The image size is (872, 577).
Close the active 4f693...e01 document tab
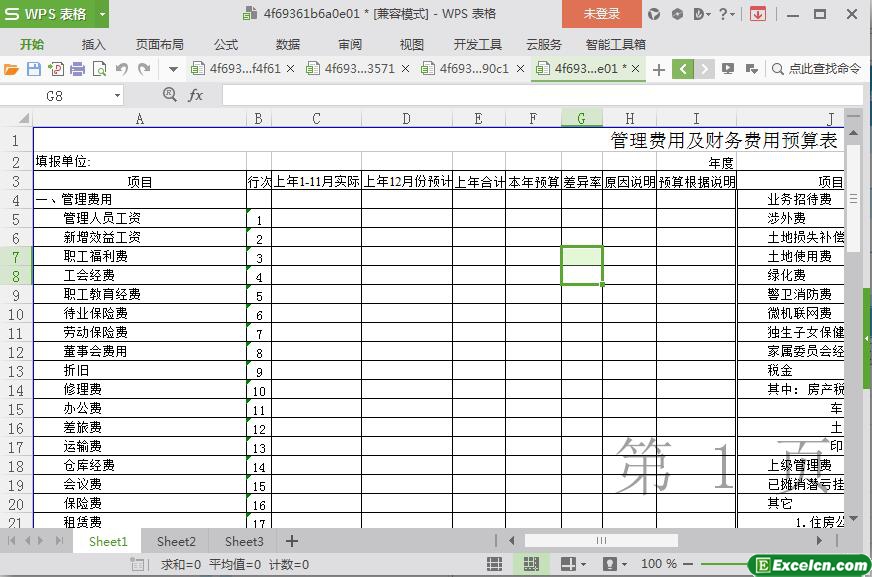[636, 69]
